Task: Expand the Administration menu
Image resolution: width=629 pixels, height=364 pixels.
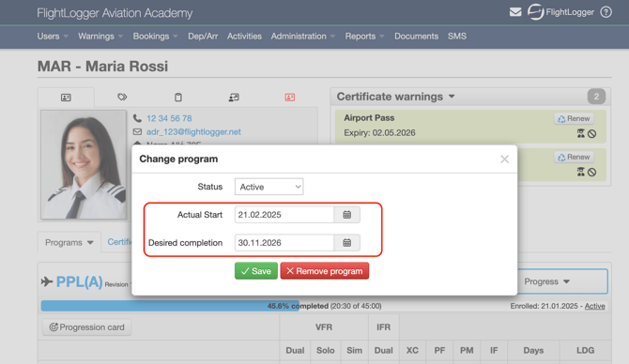Action: (x=303, y=36)
